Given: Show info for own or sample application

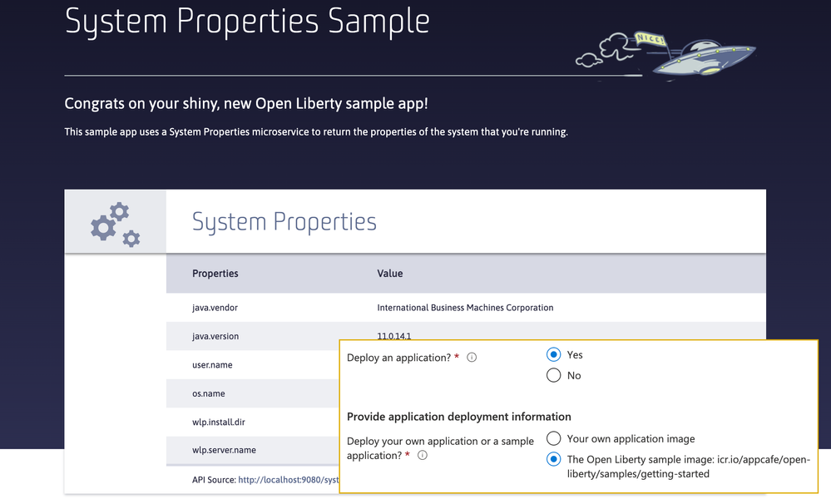Looking at the screenshot, I should (x=423, y=455).
